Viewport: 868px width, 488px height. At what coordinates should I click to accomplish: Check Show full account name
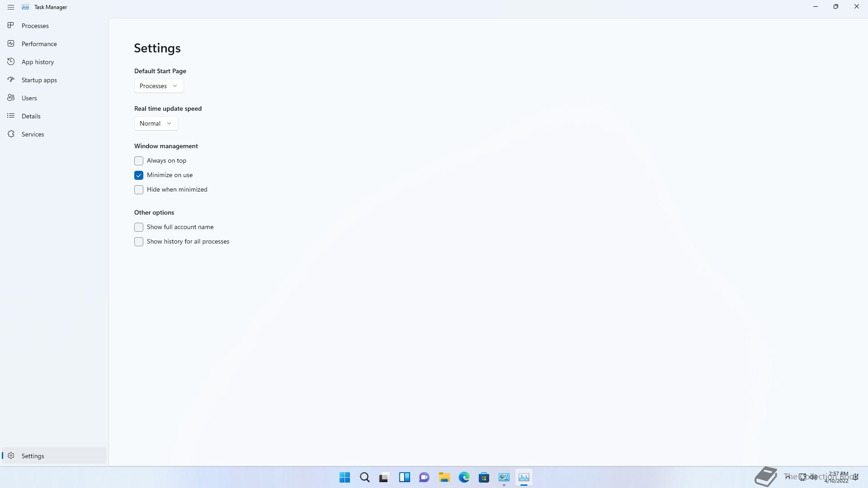(x=139, y=227)
